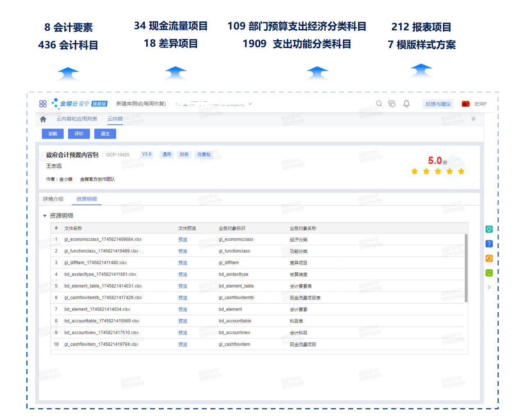Open the search magnifier icon
This screenshot has height=420, width=523.
[379, 104]
